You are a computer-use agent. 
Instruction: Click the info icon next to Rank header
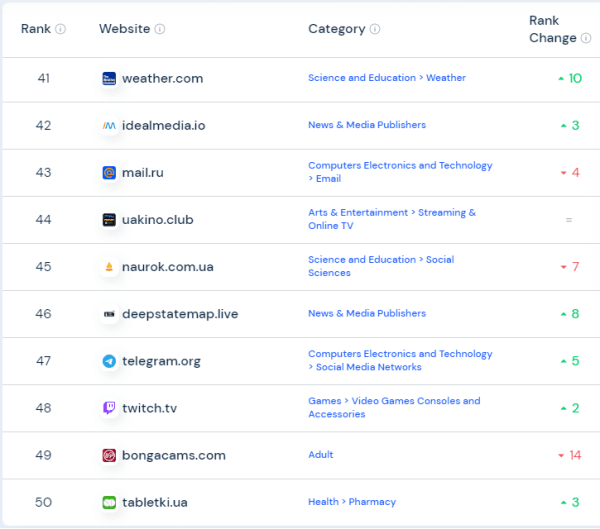coord(61,29)
